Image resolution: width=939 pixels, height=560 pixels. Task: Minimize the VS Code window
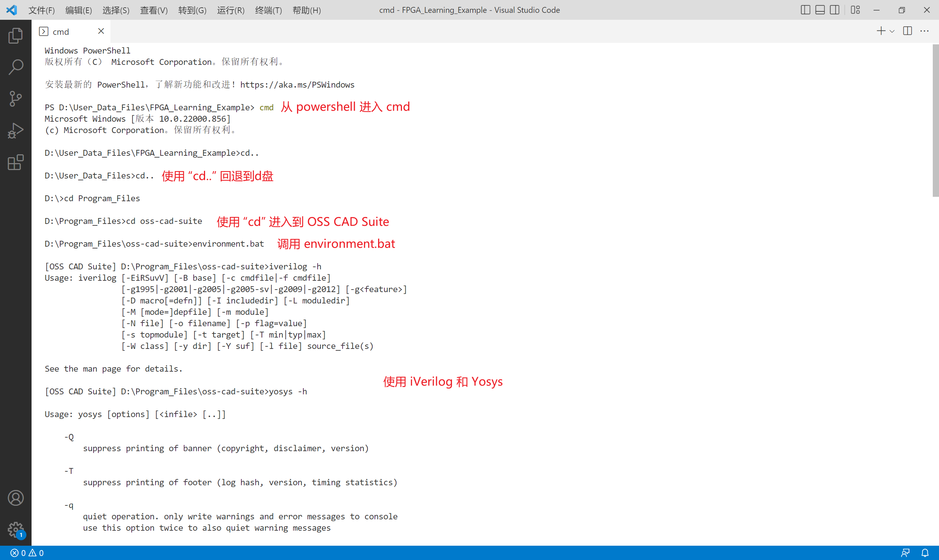coord(876,10)
